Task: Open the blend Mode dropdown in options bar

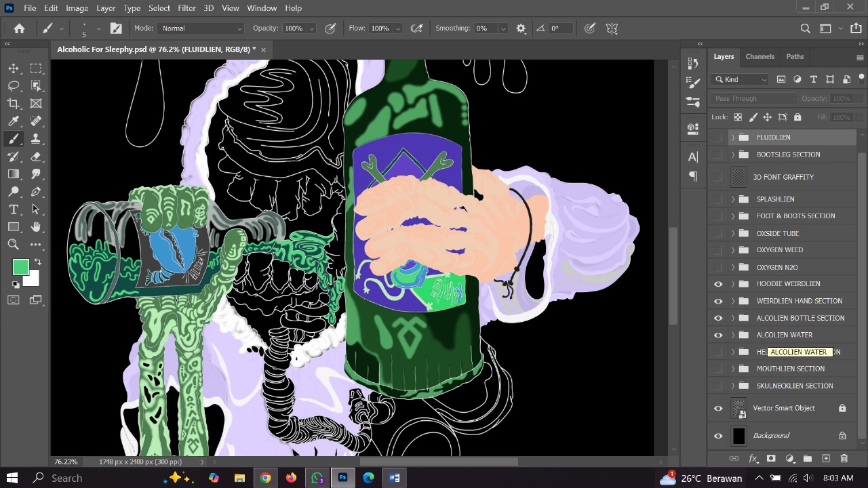Action: coord(200,28)
